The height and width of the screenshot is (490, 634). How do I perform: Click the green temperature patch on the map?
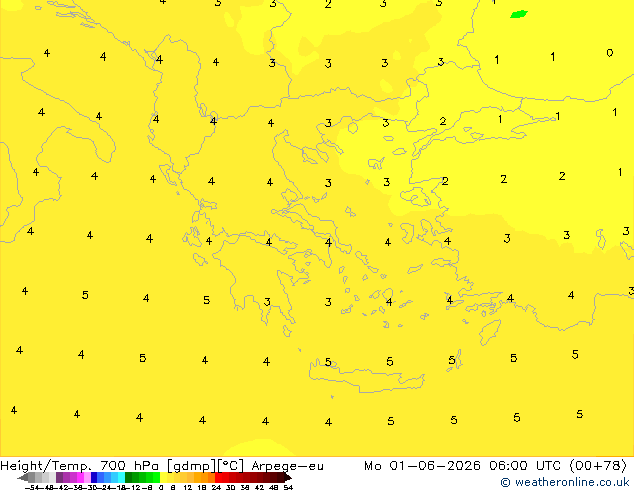519,14
